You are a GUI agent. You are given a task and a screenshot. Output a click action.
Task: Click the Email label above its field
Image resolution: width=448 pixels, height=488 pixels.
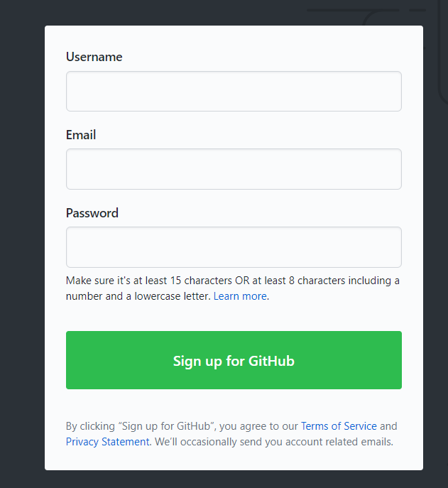[81, 135]
